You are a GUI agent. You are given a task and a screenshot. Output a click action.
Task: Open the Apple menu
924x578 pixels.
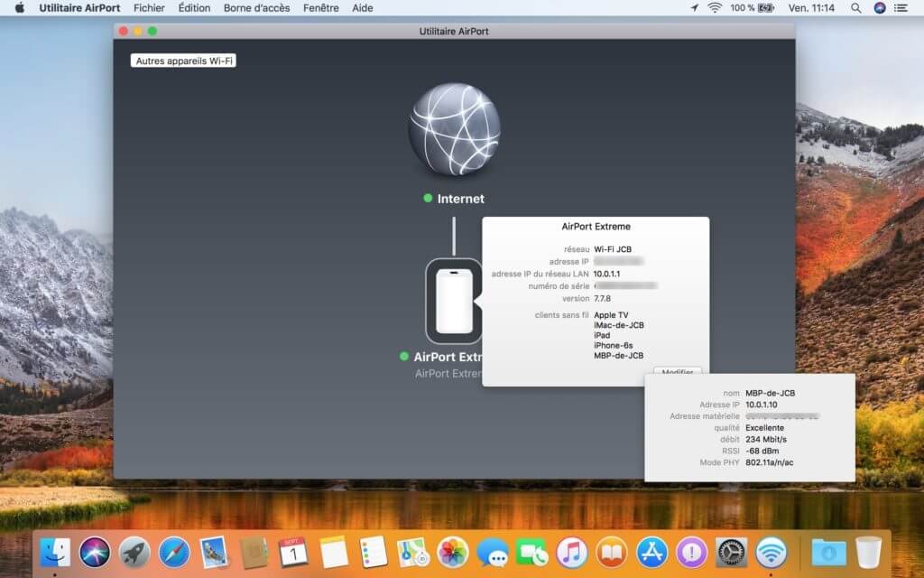pos(20,7)
